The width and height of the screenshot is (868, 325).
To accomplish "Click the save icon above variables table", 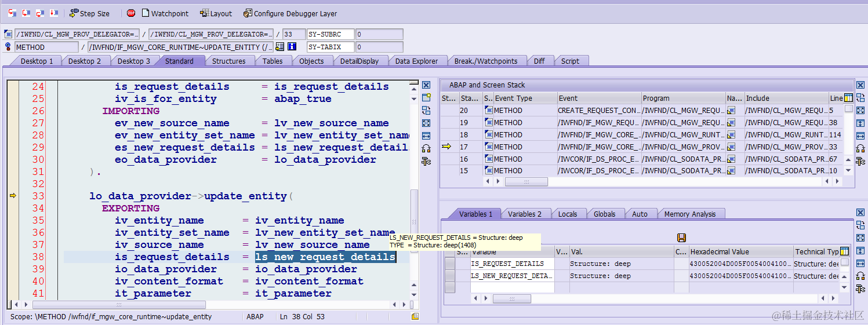I will [x=681, y=238].
